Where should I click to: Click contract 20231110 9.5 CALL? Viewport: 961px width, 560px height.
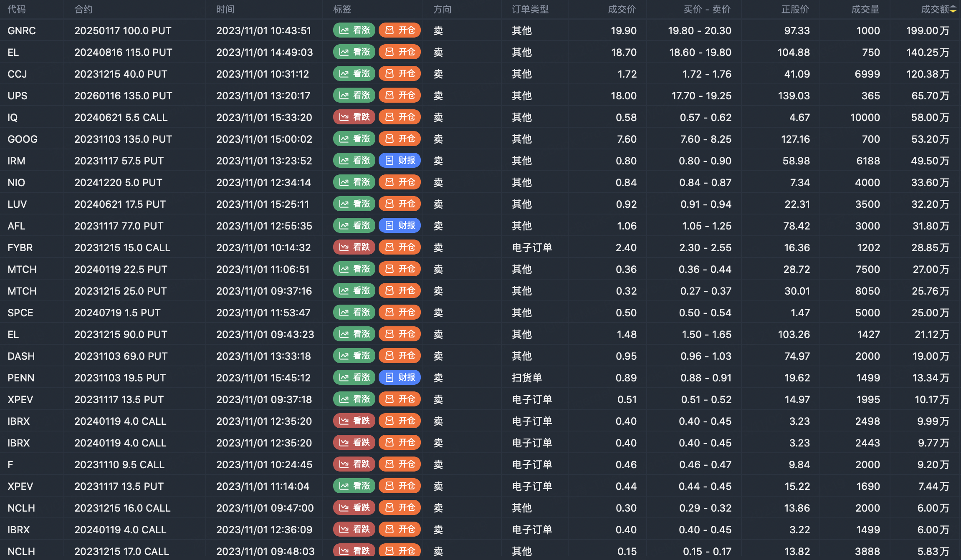(119, 464)
